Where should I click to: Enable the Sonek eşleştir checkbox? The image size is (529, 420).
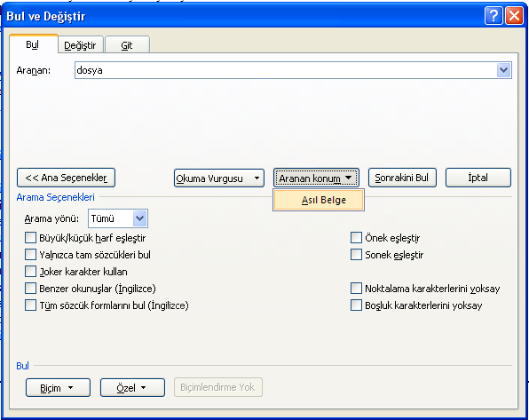click(356, 255)
